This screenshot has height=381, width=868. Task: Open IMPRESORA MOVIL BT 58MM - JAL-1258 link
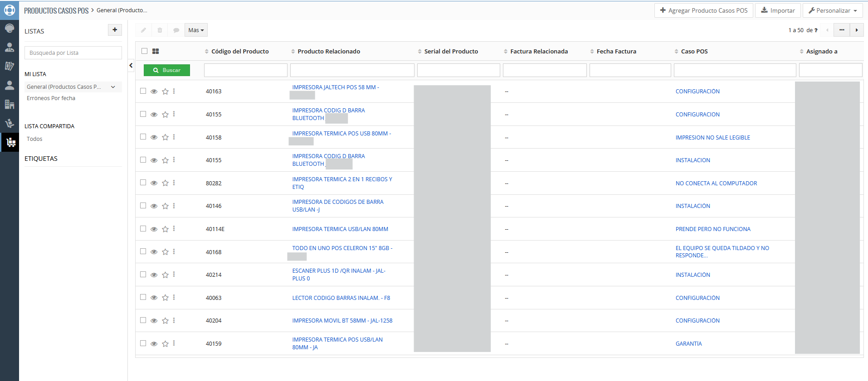(342, 321)
